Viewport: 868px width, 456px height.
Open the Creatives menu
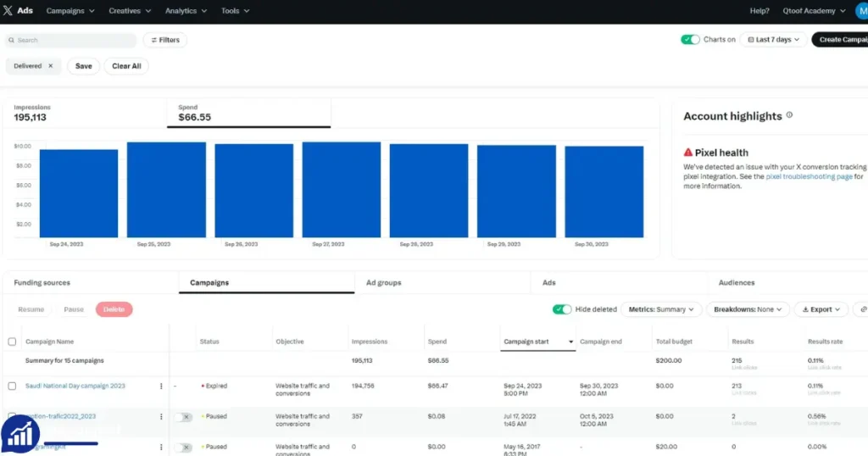[x=130, y=10]
